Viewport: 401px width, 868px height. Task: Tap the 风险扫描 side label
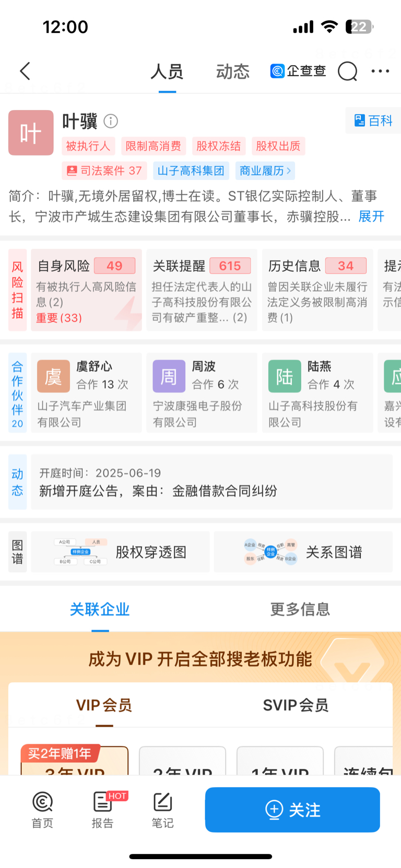coord(17,290)
